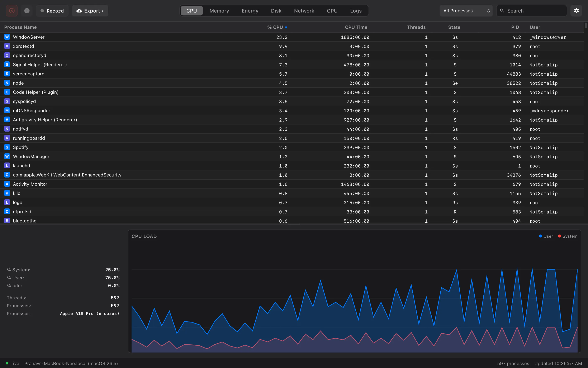Viewport: 588px width, 368px height.
Task: Sort by Threads column header
Action: (416, 27)
